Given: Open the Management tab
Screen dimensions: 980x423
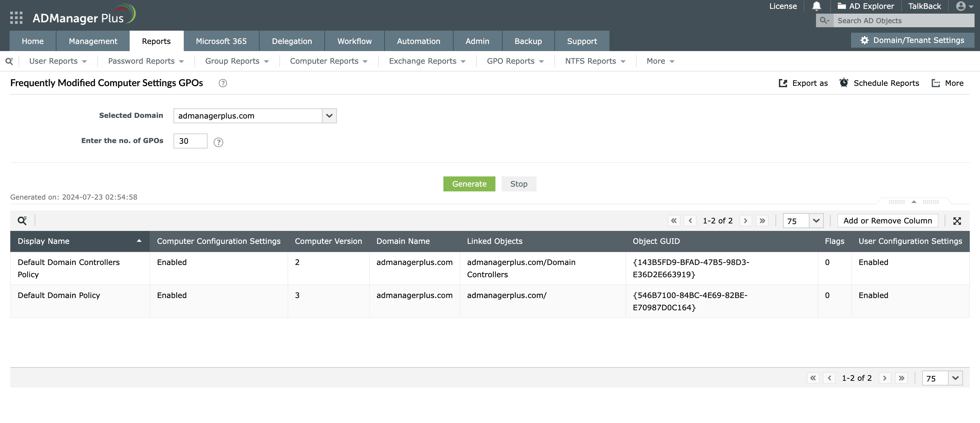Looking at the screenshot, I should click(x=93, y=41).
